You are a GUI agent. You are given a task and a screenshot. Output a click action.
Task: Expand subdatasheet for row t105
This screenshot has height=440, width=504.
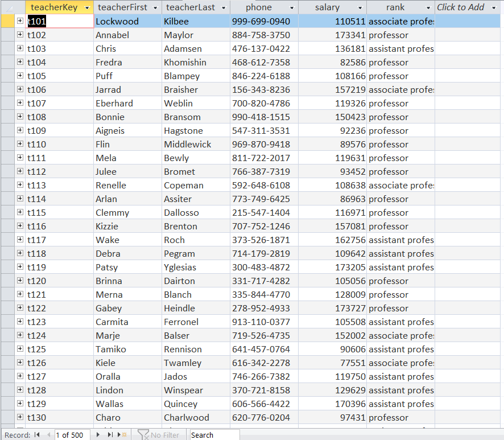(20, 76)
